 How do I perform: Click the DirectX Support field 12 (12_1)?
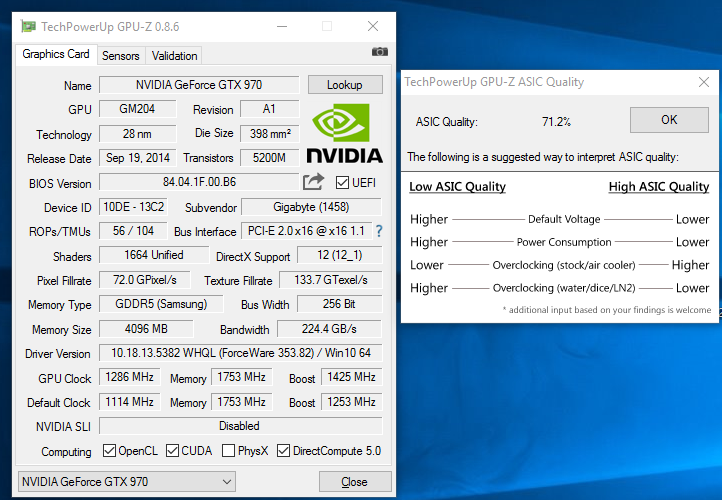[x=340, y=255]
